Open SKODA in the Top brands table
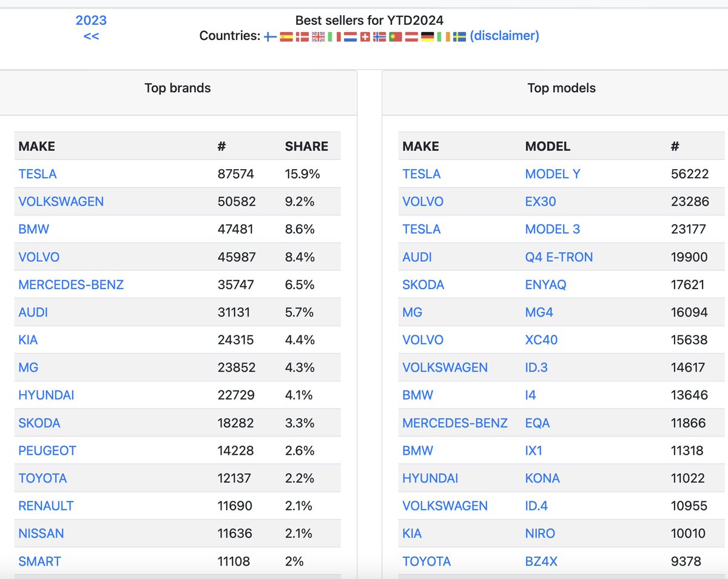The image size is (728, 579). point(39,423)
